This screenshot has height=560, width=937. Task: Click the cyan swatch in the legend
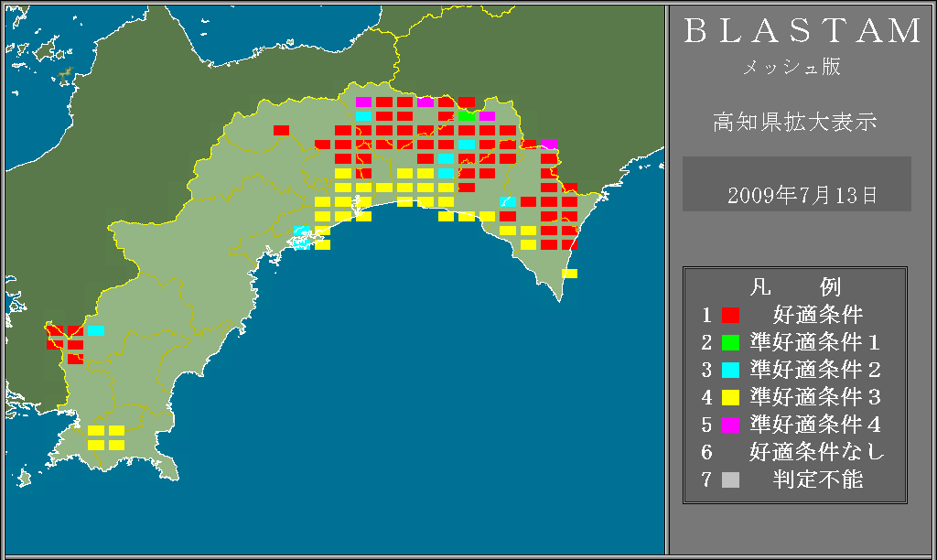click(730, 370)
